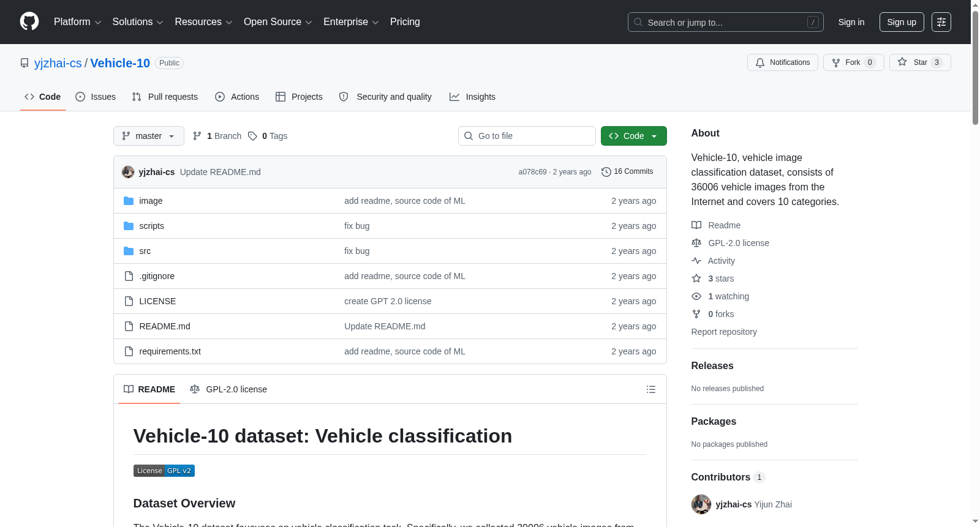Click the Sign up button
Viewport: 980px width, 527px height.
pyautogui.click(x=902, y=22)
